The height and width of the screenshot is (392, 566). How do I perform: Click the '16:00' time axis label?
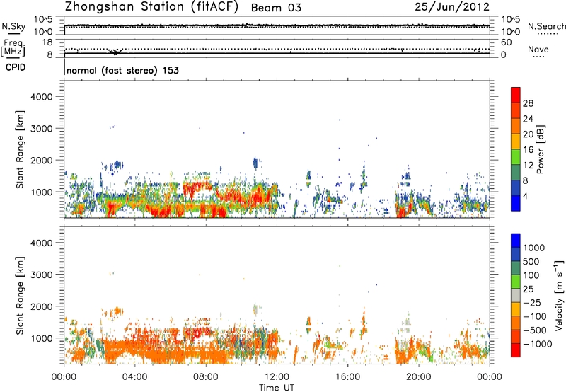(x=347, y=377)
